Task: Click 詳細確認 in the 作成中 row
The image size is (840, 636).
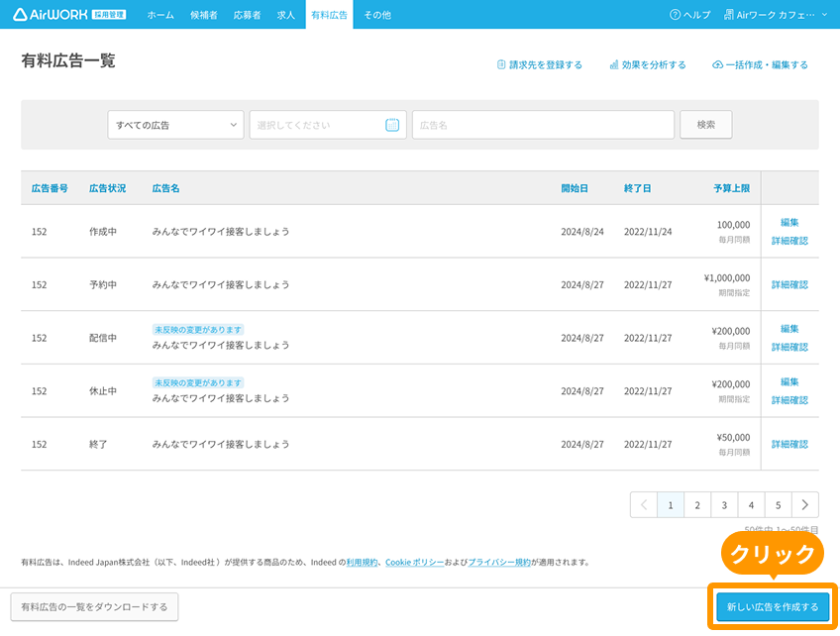Action: (789, 241)
